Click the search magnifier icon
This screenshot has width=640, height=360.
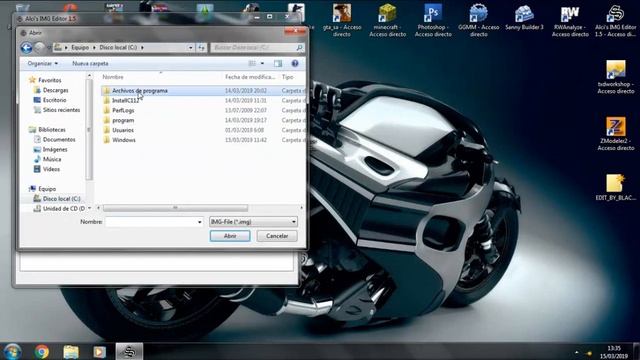coord(300,48)
